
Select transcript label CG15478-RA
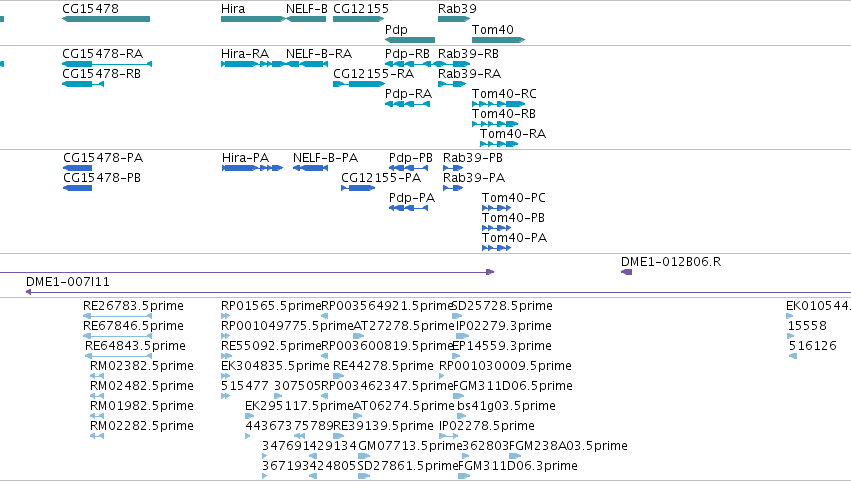[x=103, y=54]
